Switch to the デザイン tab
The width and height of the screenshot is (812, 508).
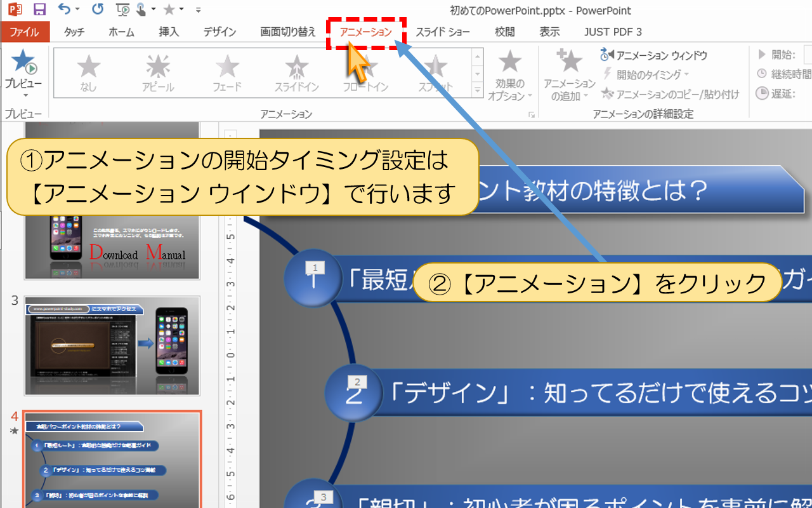pyautogui.click(x=219, y=32)
